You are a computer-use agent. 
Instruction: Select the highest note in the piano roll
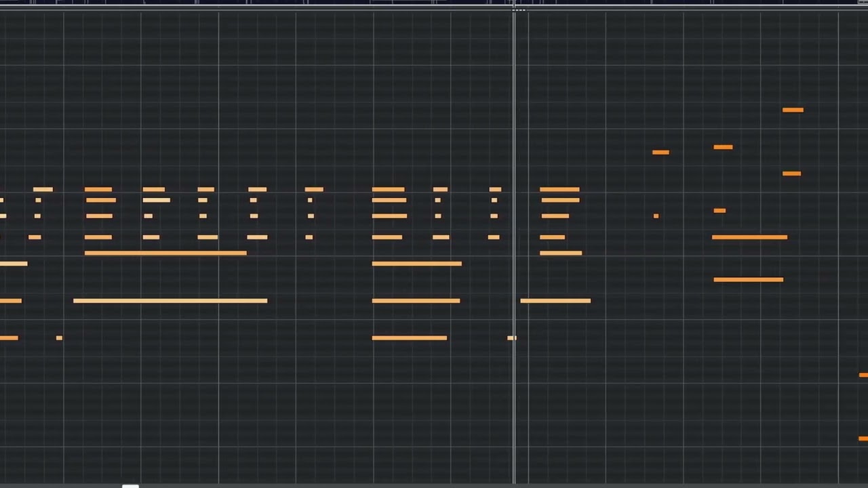793,110
